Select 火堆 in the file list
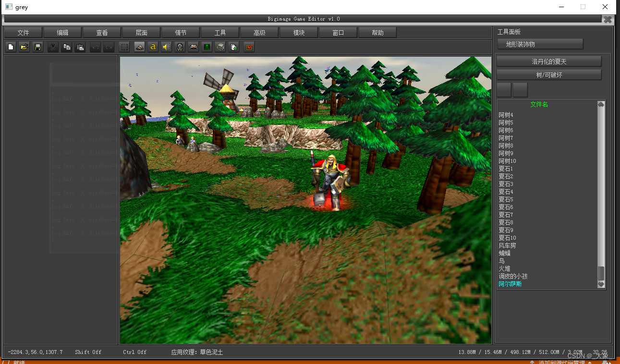Viewport: 620px width, 364px height. pos(505,268)
